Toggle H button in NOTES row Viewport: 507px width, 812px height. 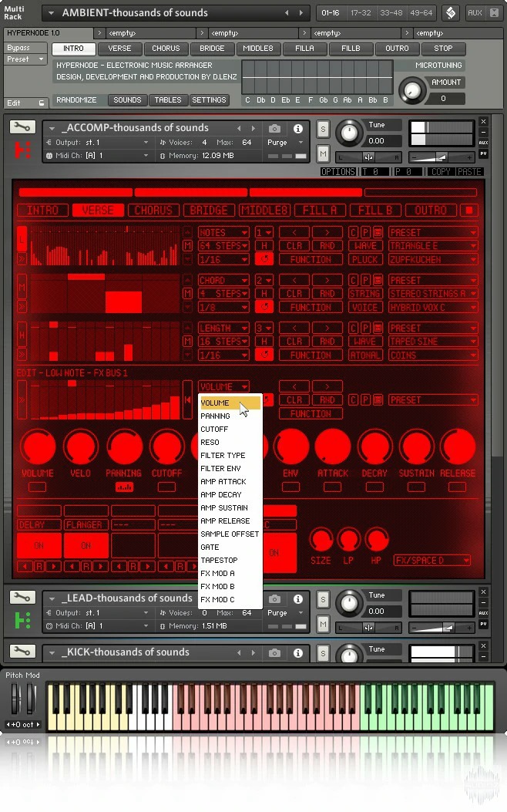point(264,246)
